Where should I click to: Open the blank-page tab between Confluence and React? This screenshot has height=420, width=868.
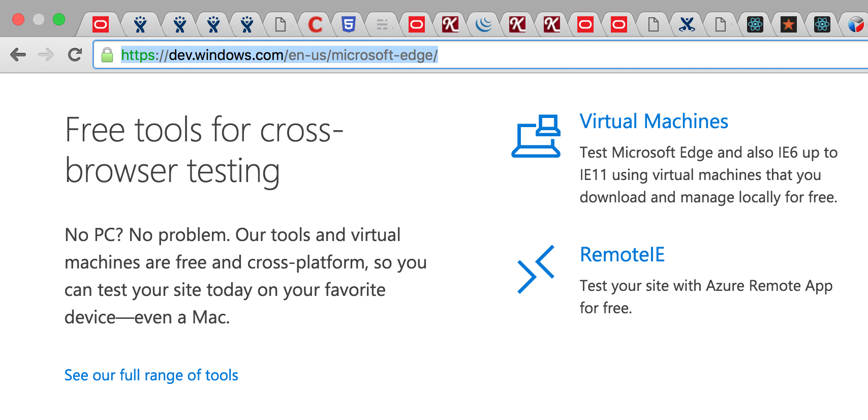click(721, 24)
